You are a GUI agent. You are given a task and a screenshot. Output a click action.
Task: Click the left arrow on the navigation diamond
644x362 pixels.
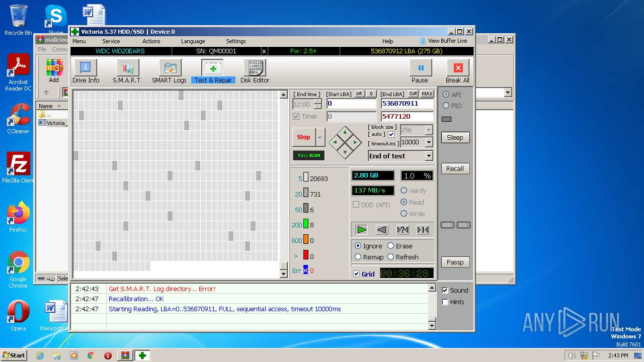(335, 143)
